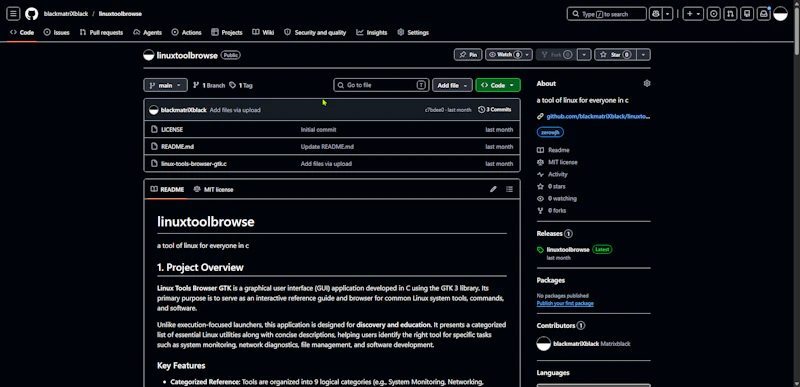Click the README.md file icon
The image size is (800, 387).
[x=155, y=146]
